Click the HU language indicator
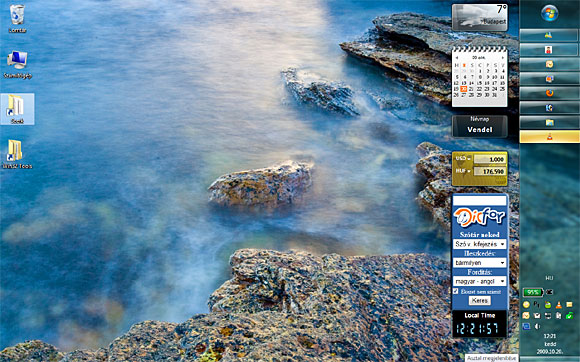Image resolution: width=580 pixels, height=362 pixels. pos(549,278)
